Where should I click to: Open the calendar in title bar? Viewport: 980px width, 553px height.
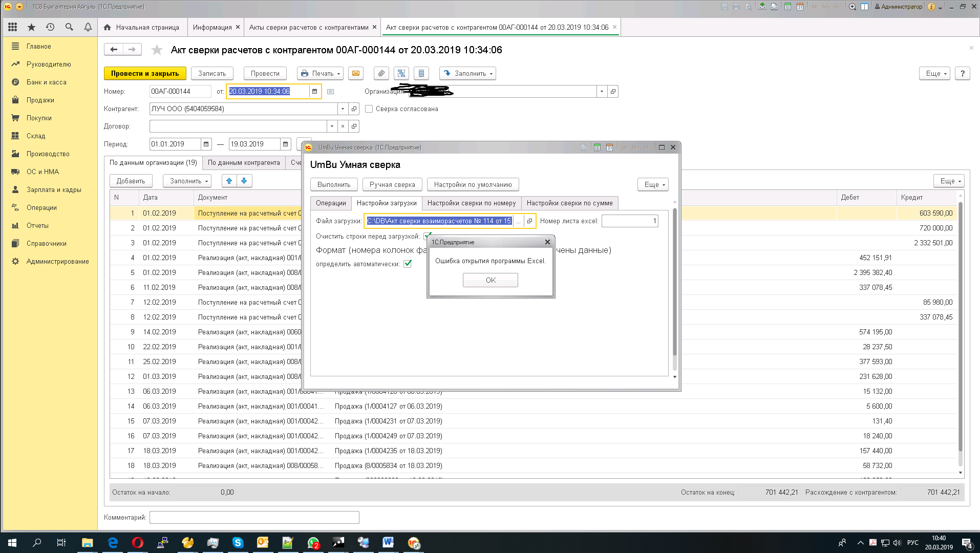[x=800, y=7]
